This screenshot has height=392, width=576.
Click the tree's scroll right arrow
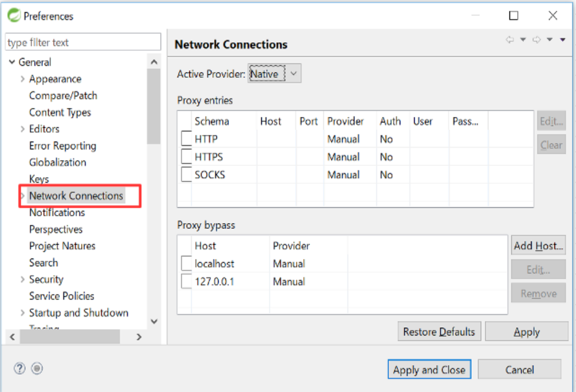click(139, 337)
